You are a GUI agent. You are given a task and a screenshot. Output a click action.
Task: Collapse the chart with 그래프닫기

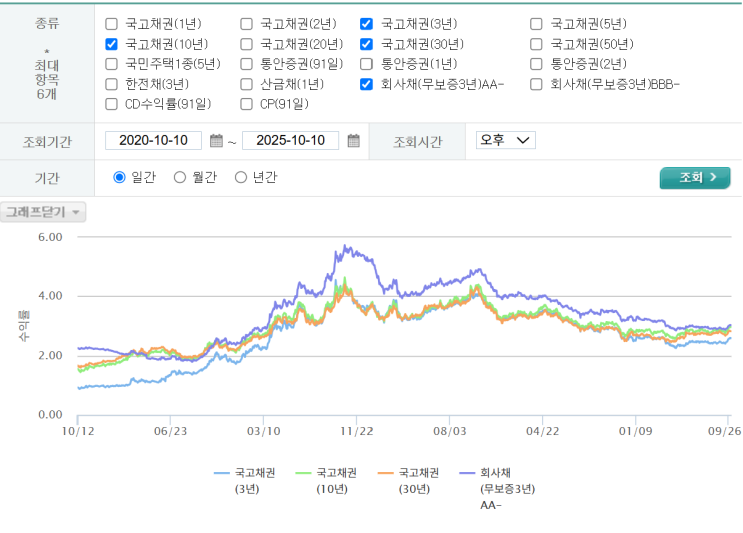(x=44, y=211)
